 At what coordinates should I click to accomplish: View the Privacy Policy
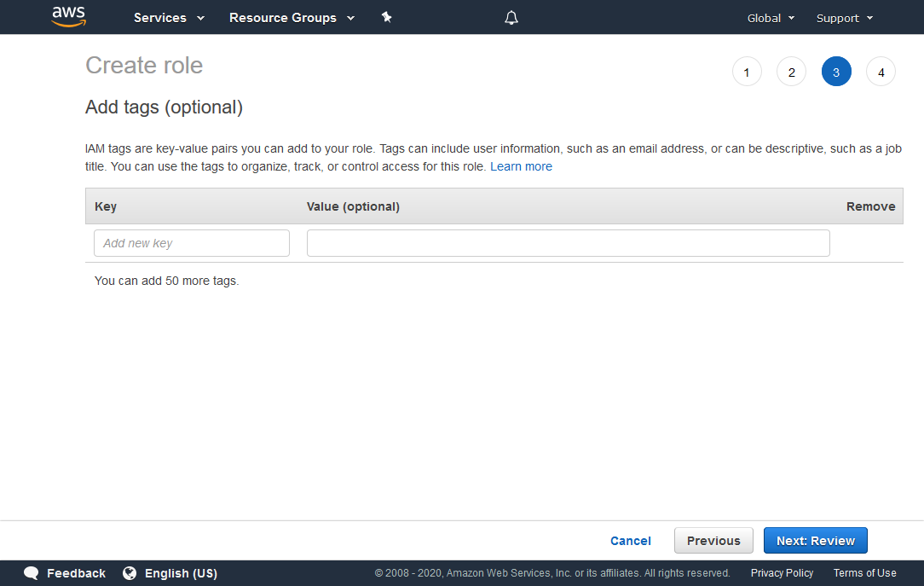(x=782, y=572)
